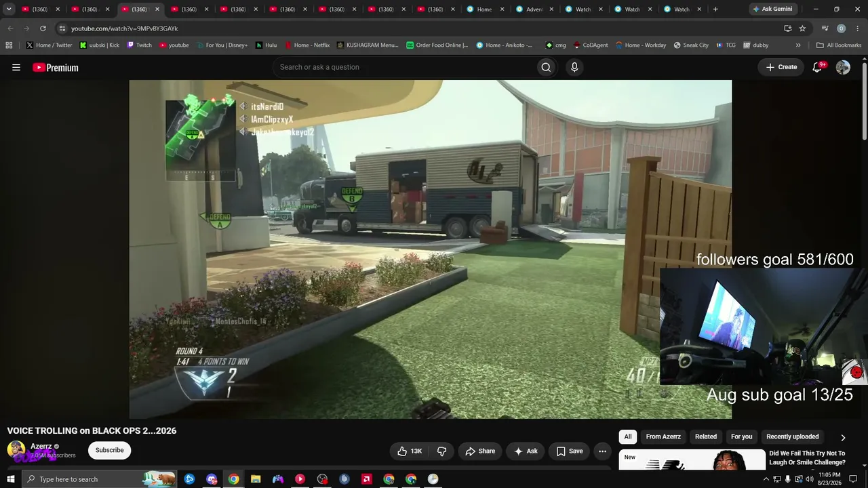Screen dimensions: 868x488
Task: Share this video
Action: click(x=480, y=451)
